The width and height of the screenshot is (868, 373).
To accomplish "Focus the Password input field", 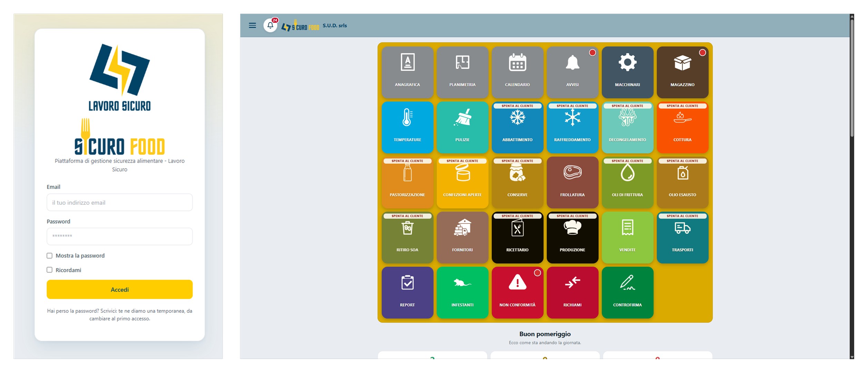I will point(119,237).
